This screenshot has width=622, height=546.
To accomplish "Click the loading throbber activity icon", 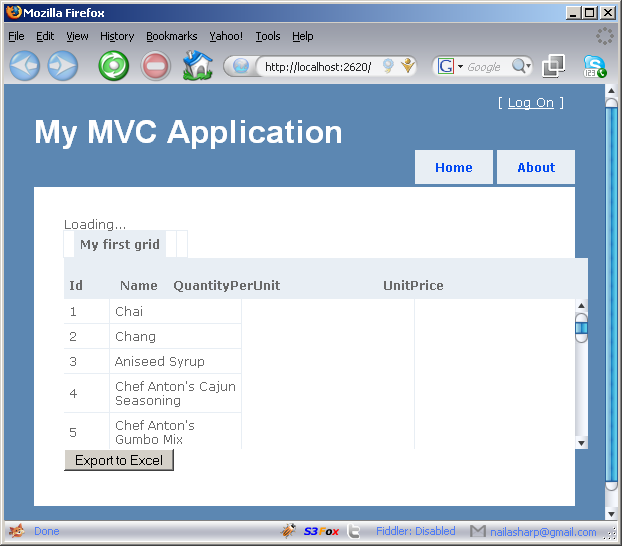I will [605, 36].
